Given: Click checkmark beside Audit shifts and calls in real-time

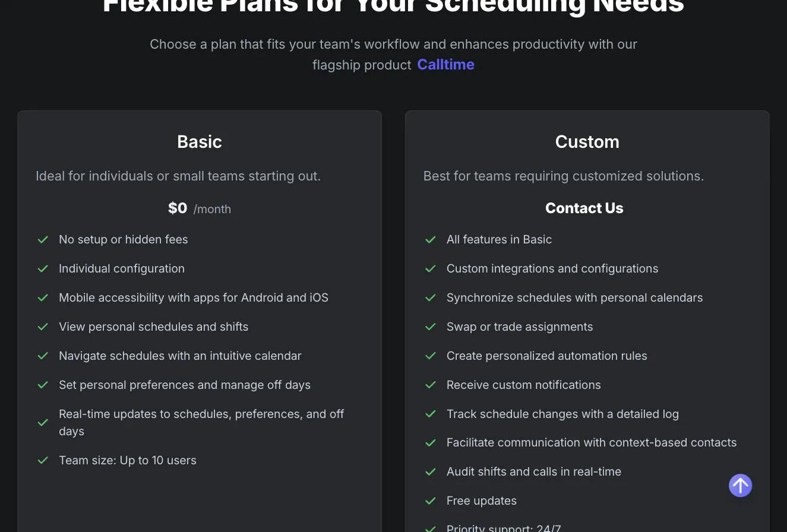Looking at the screenshot, I should point(431,472).
